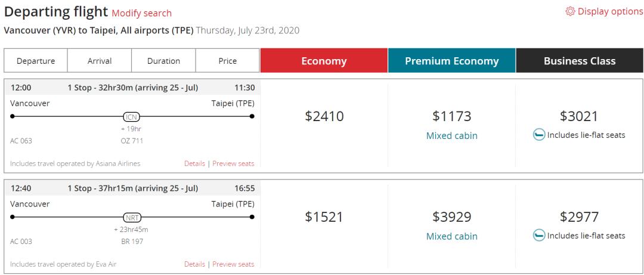Select the Business Class column header
The width and height of the screenshot is (644, 275).
[x=580, y=61]
